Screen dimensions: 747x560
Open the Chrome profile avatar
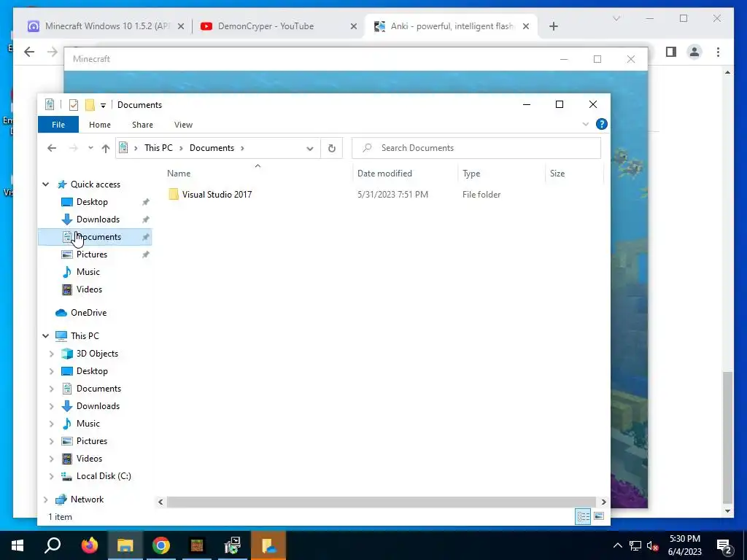(694, 52)
